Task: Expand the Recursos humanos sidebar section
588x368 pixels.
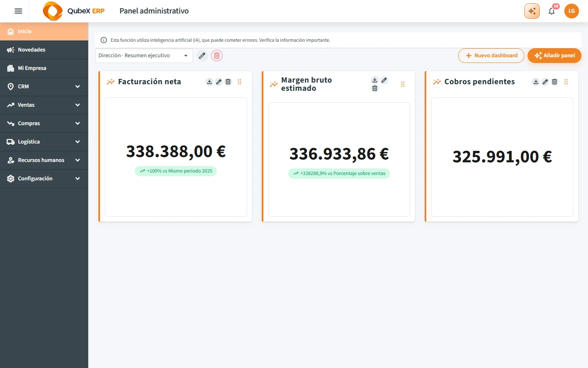Action: tap(44, 160)
